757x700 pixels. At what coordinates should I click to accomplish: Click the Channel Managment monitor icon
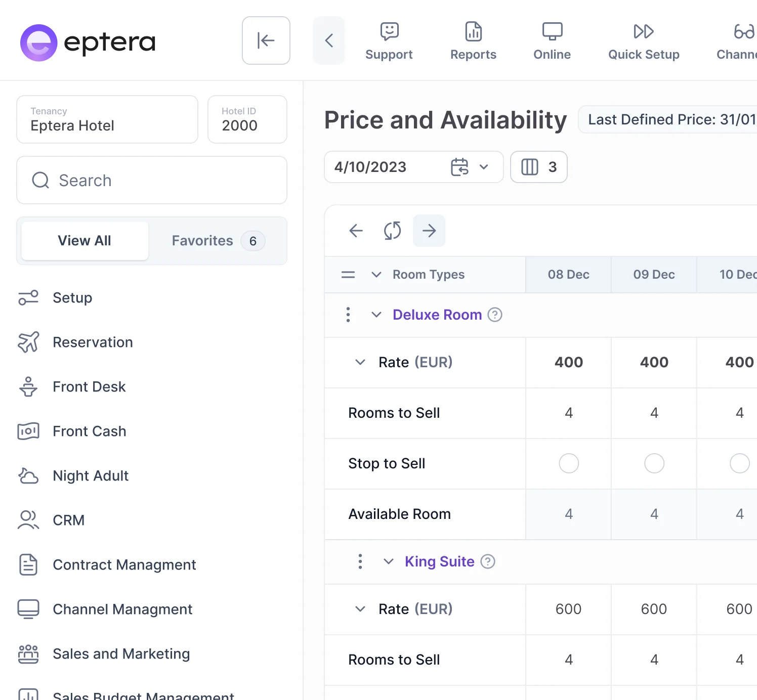coord(28,609)
